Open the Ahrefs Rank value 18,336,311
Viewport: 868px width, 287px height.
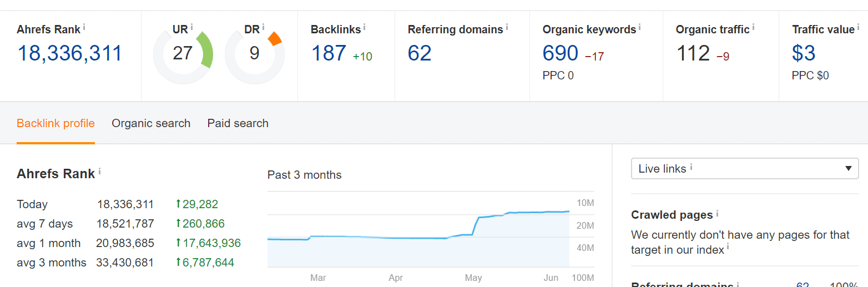69,53
